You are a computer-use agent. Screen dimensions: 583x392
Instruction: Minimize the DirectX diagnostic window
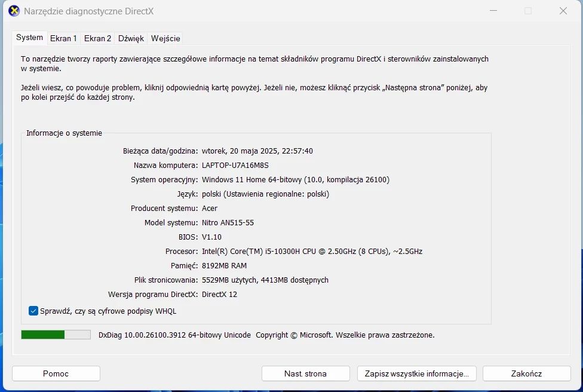pyautogui.click(x=493, y=11)
